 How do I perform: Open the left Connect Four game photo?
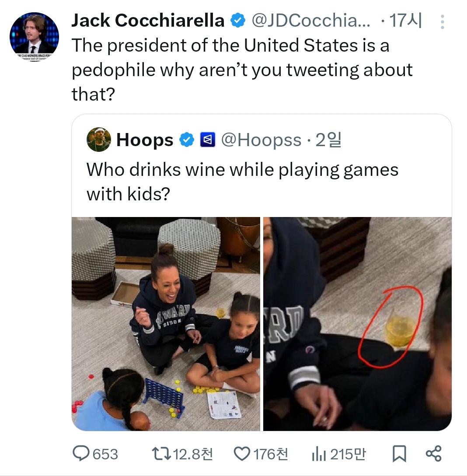[x=166, y=324]
